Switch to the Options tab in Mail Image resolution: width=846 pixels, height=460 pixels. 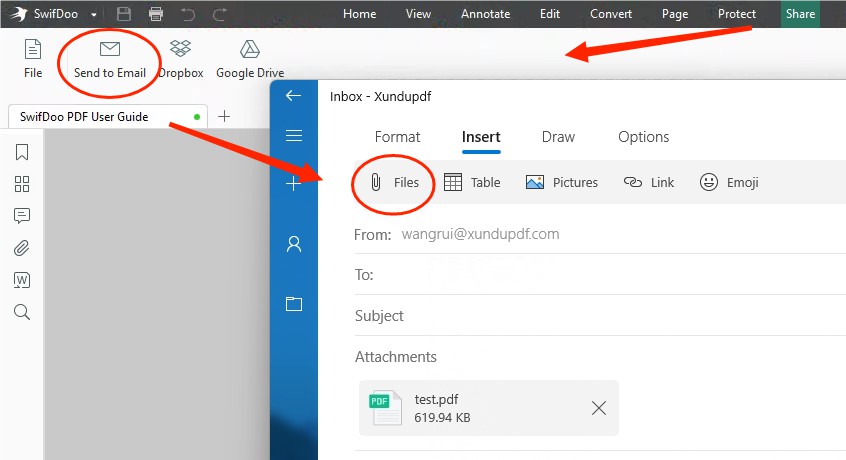click(644, 137)
